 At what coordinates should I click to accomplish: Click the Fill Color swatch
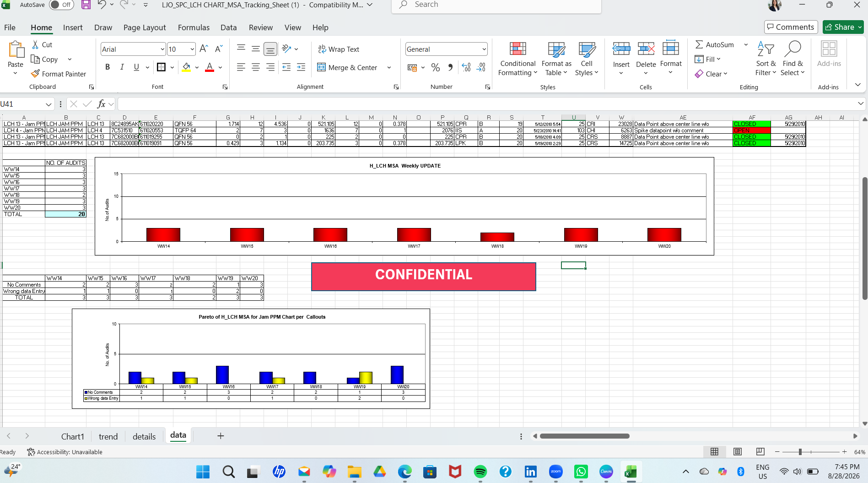tap(186, 67)
